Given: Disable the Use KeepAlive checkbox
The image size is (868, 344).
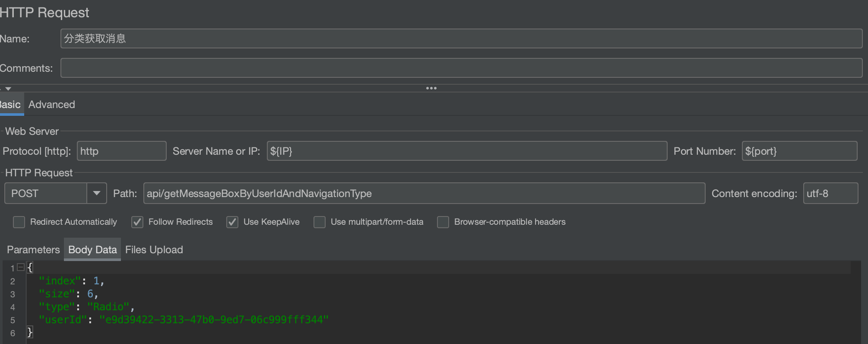Looking at the screenshot, I should click(x=232, y=222).
